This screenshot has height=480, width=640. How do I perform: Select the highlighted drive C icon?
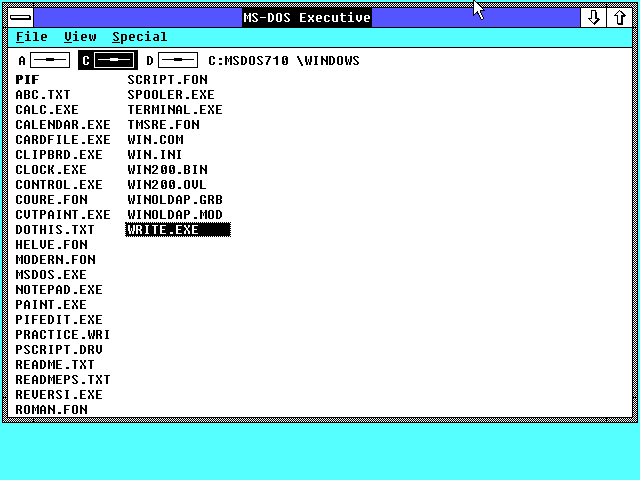point(108,60)
